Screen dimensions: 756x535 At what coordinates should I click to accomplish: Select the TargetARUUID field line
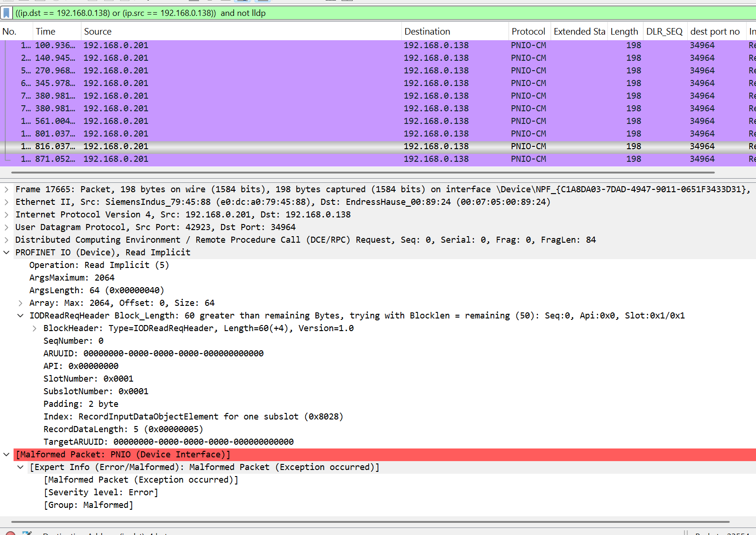point(169,442)
